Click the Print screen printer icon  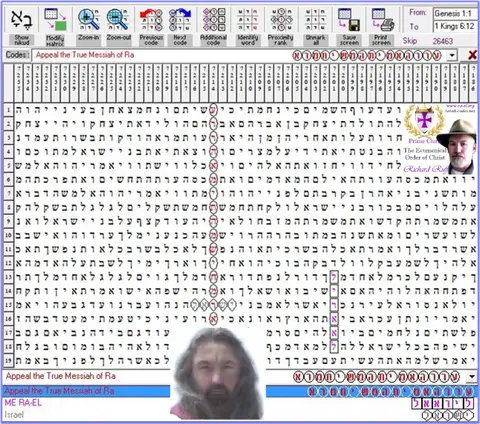click(383, 20)
